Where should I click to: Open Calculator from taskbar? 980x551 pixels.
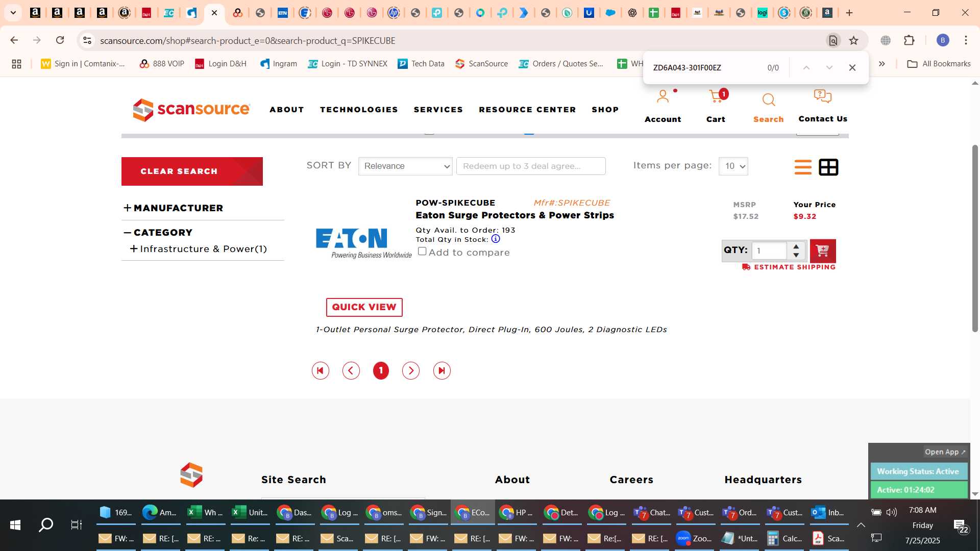click(783, 538)
